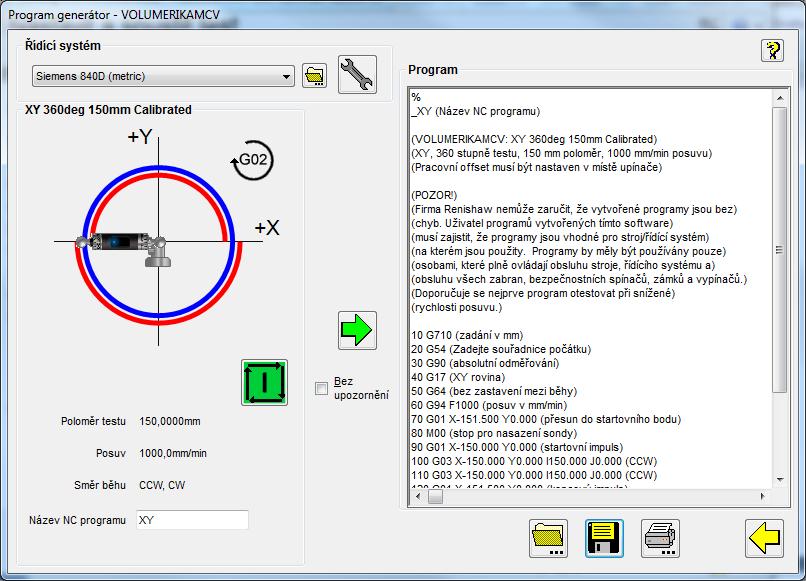Go back with yellow left arrow
Screen dimensions: 806x581
[764, 538]
